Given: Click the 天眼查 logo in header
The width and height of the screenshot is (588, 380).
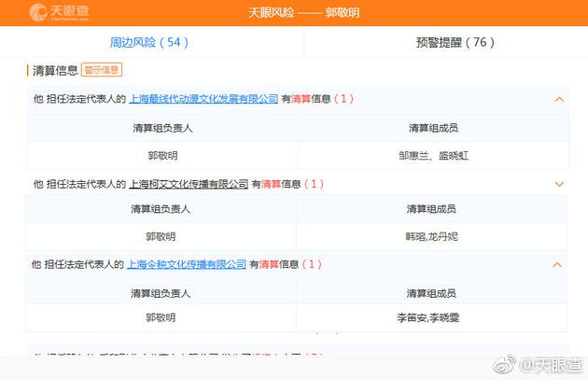Looking at the screenshot, I should (59, 12).
